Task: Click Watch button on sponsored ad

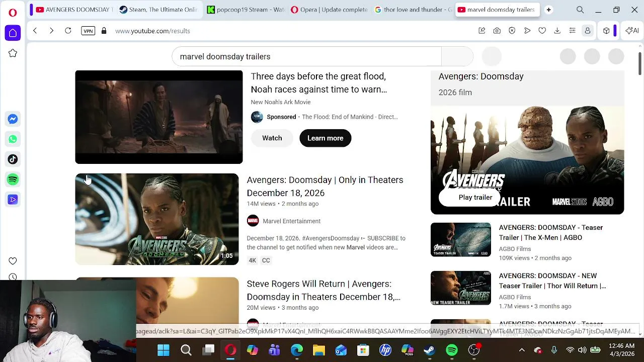Action: point(272,138)
